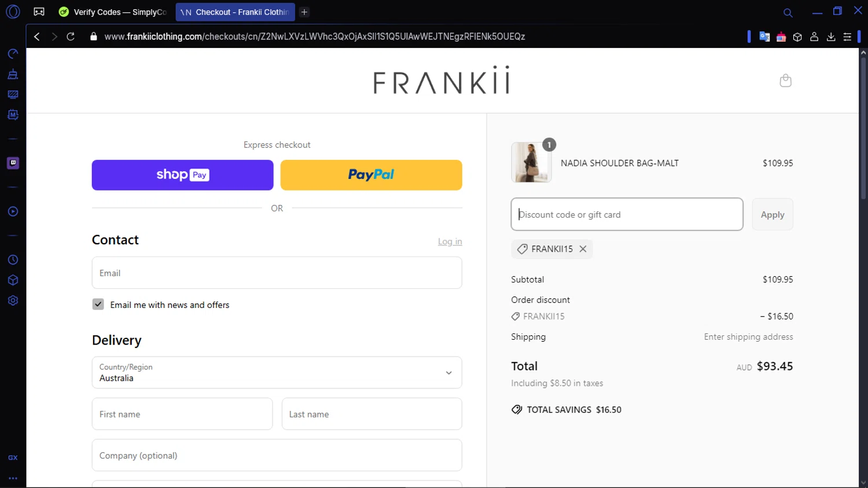The width and height of the screenshot is (868, 488).
Task: Expand the Country/Region dropdown
Action: pos(277,372)
